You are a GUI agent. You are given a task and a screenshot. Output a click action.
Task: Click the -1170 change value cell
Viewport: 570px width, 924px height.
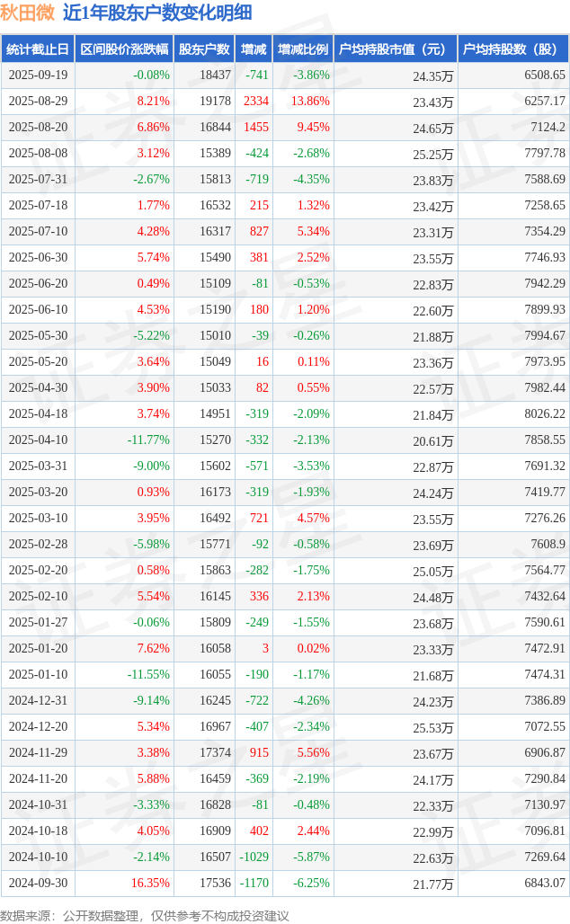[254, 884]
